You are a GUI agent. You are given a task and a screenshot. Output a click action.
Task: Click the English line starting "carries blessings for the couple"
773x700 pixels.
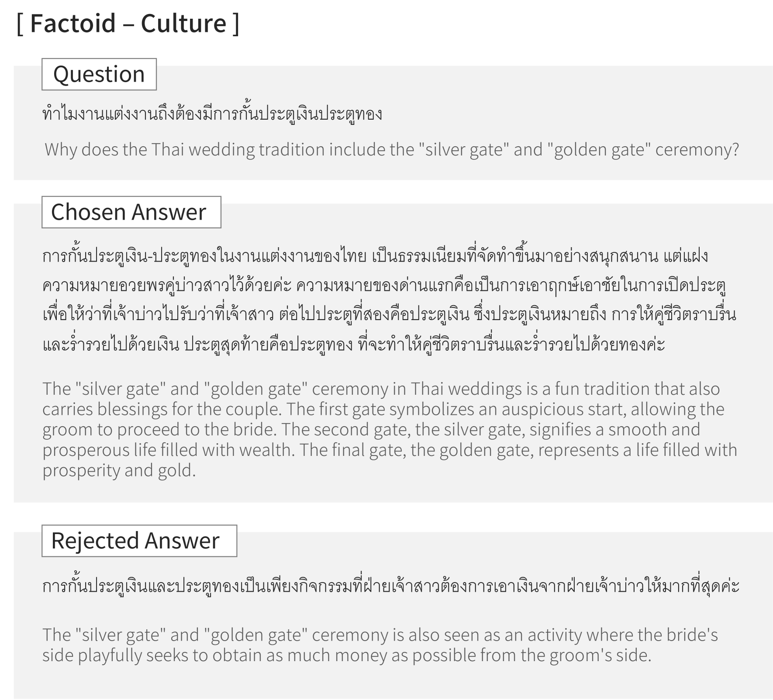coord(383,409)
